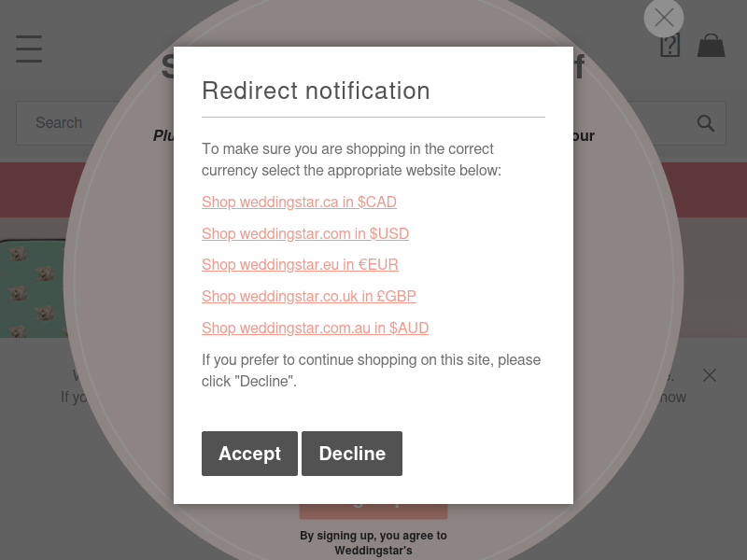Click the Redirect notification heading

316,91
